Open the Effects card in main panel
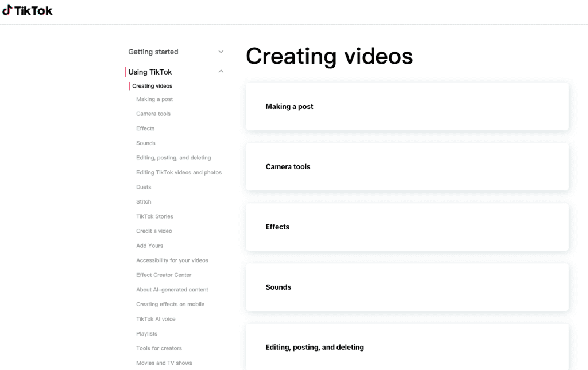Image resolution: width=588 pixels, height=370 pixels. coord(407,227)
